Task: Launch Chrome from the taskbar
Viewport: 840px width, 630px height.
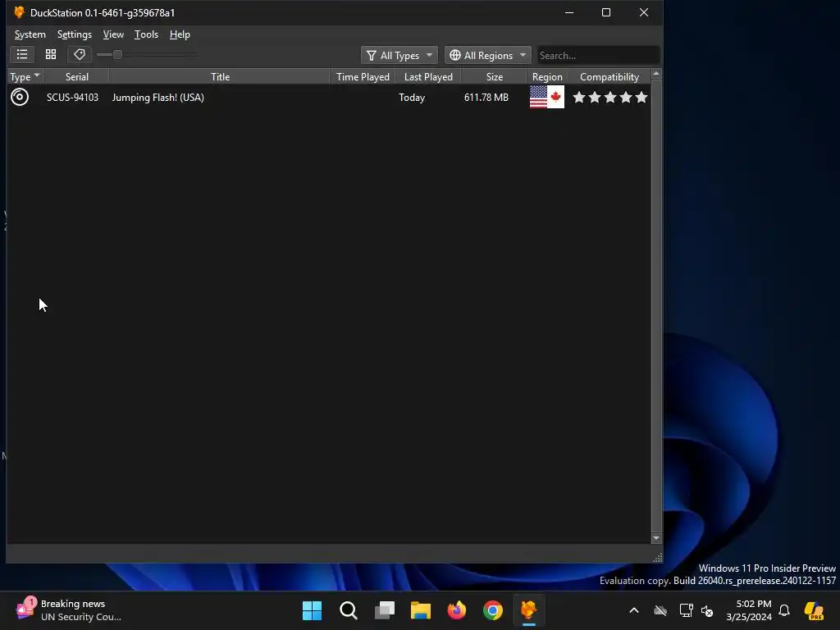Action: (x=493, y=610)
